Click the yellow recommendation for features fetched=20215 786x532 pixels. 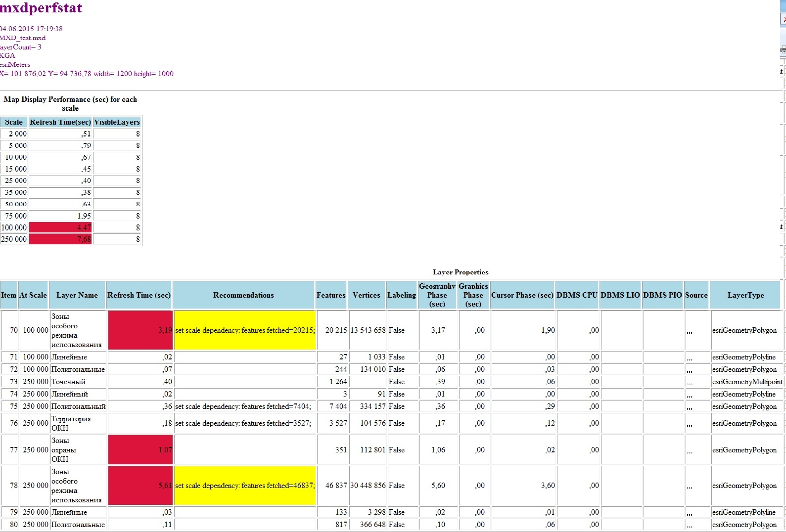(x=244, y=330)
